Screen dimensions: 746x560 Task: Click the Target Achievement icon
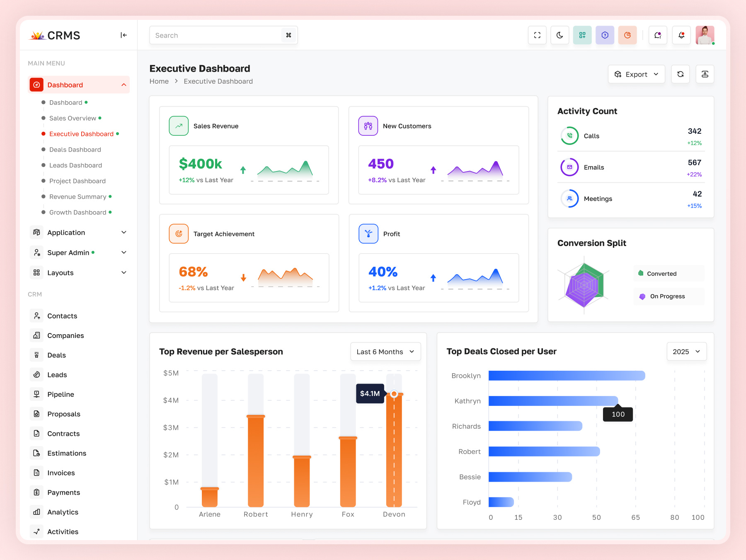tap(179, 234)
